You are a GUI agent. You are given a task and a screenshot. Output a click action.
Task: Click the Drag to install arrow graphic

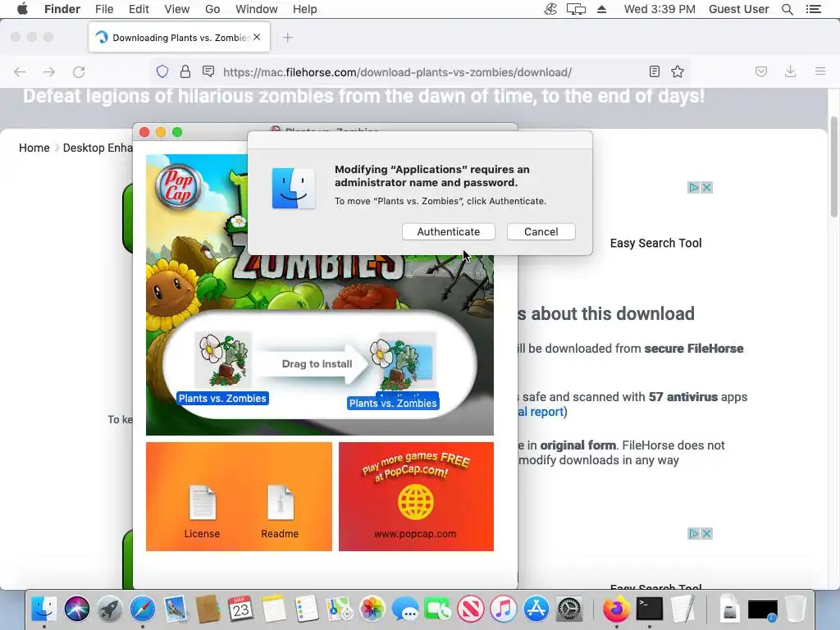[x=316, y=363]
